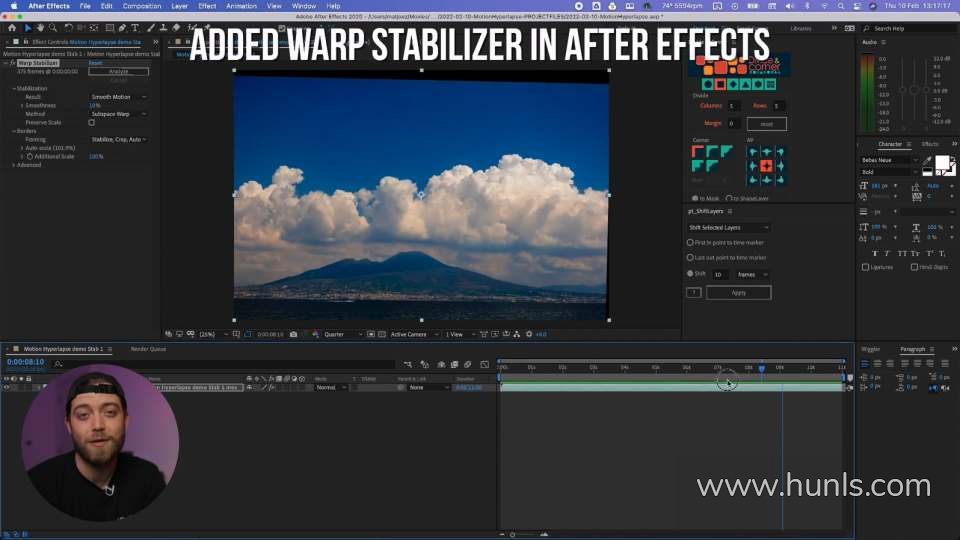
Task: Click the question mark help button
Action: (x=694, y=293)
